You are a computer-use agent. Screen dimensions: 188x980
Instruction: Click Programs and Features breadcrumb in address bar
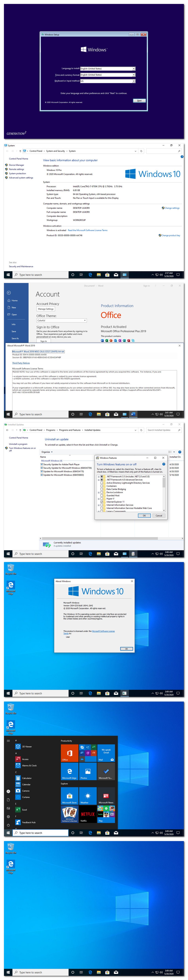pos(70,430)
